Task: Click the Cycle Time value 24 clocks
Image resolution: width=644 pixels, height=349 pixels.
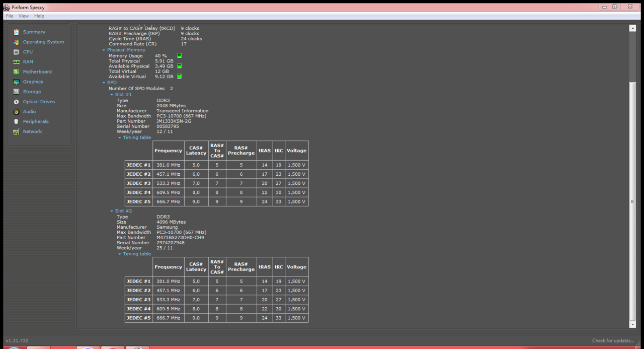Action: (192, 39)
